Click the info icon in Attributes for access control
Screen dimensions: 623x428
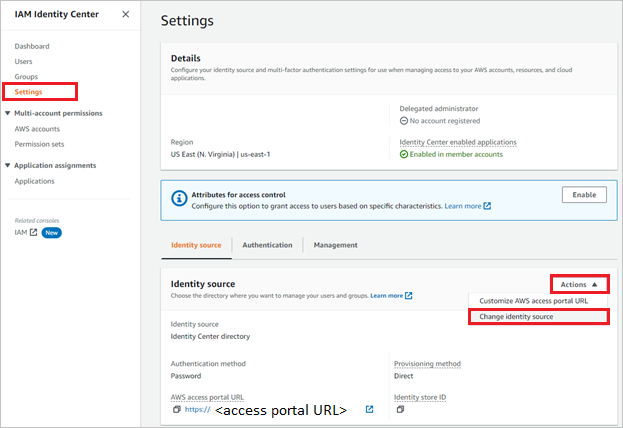coord(179,198)
